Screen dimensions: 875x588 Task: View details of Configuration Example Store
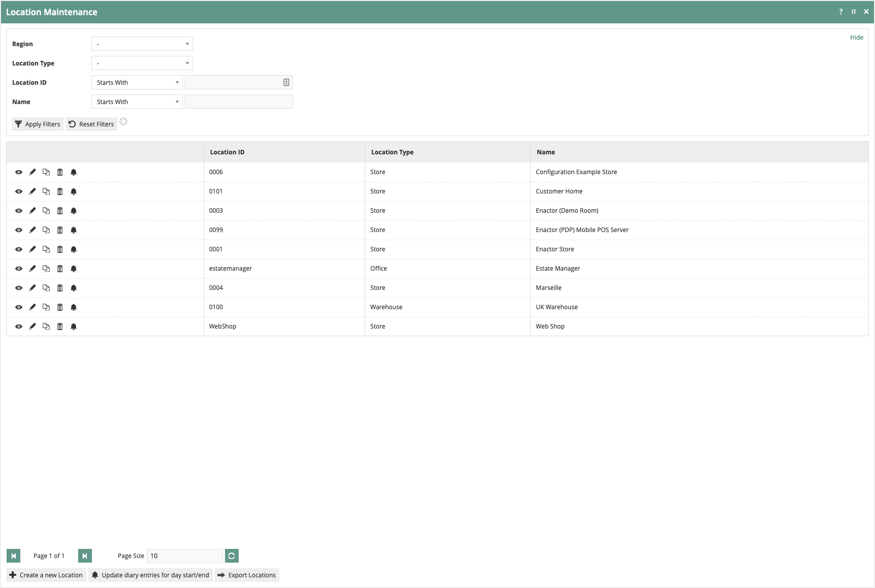pos(19,172)
